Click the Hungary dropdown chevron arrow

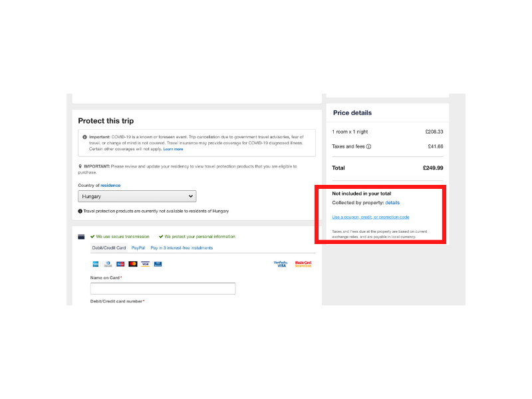click(191, 196)
